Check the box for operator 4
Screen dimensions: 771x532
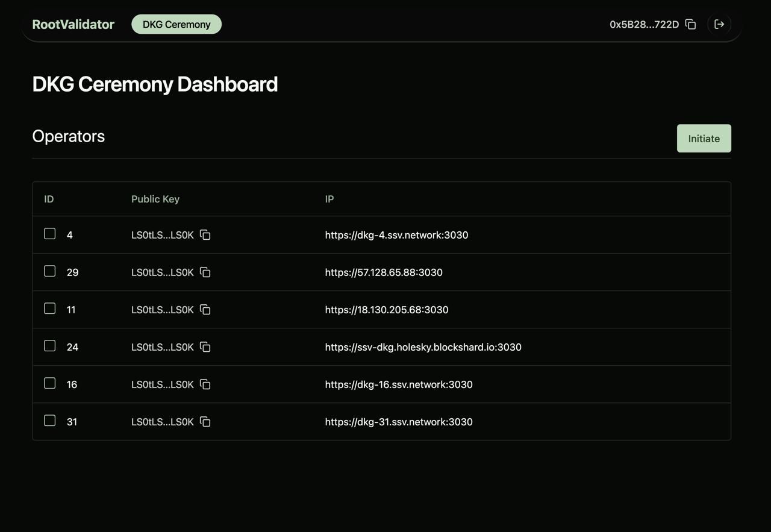(50, 234)
